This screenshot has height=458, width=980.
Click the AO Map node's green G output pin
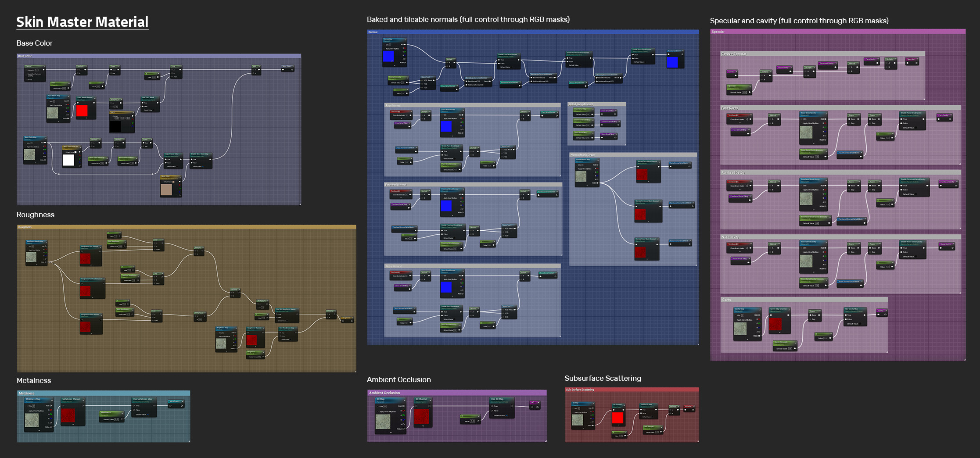pyautogui.click(x=404, y=415)
